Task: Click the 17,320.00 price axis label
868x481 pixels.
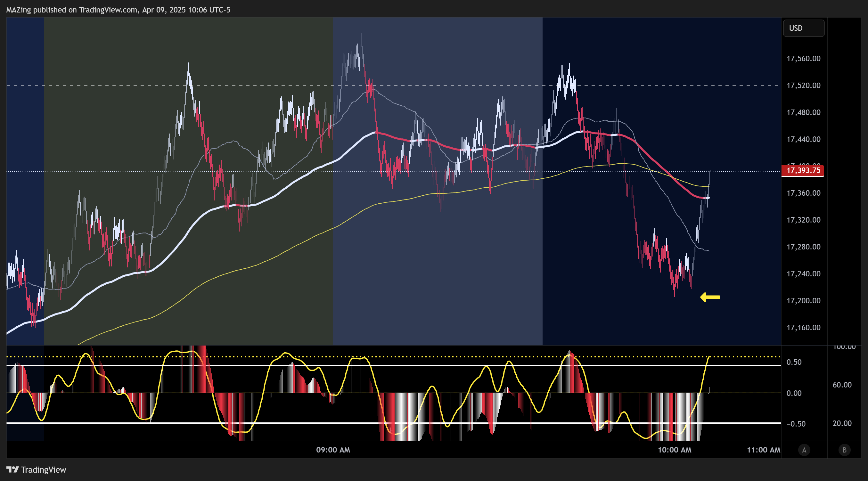Action: pyautogui.click(x=804, y=220)
